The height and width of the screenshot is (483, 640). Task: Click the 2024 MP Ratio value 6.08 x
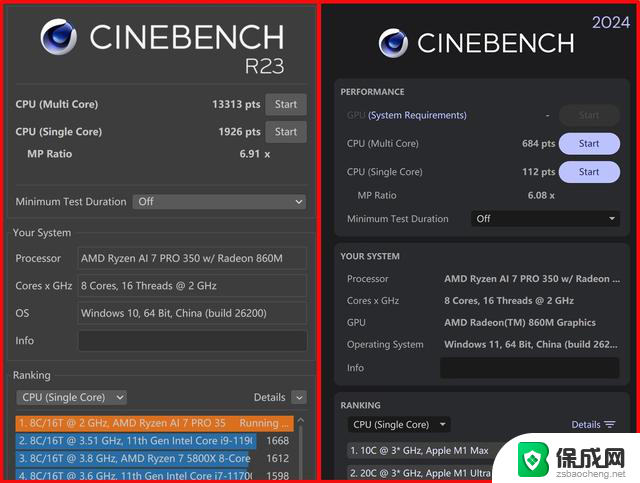541,196
